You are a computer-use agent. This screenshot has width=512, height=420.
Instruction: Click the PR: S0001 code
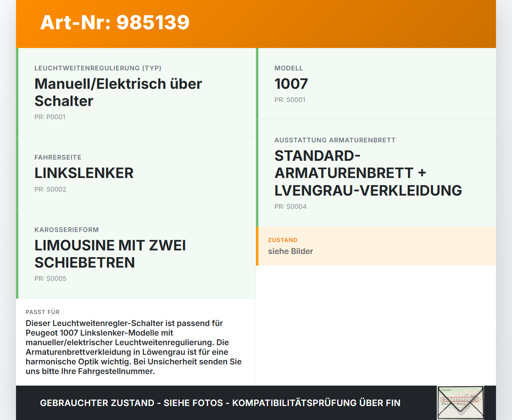pos(290,100)
